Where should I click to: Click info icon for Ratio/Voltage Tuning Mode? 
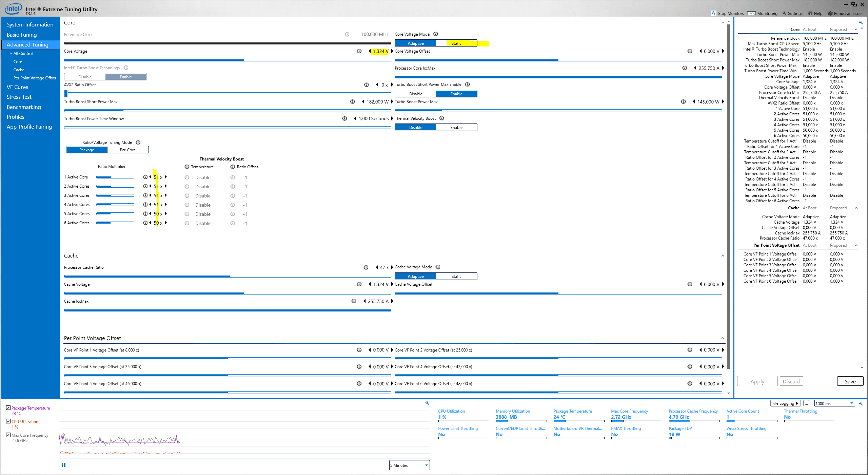(138, 142)
